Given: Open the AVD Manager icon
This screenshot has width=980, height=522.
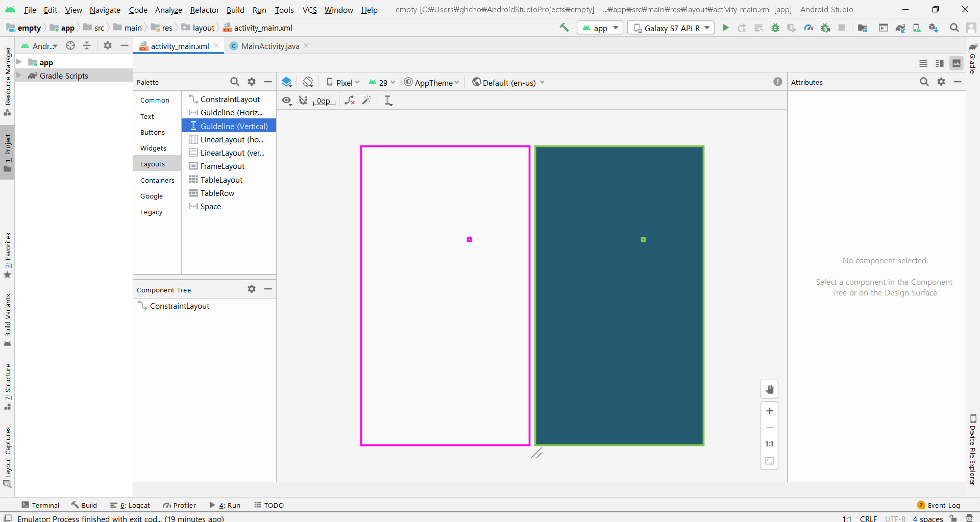Looking at the screenshot, I should (917, 28).
